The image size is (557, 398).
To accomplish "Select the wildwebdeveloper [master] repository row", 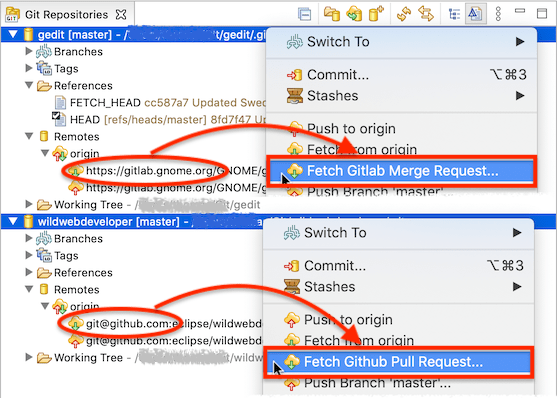I will [x=132, y=222].
